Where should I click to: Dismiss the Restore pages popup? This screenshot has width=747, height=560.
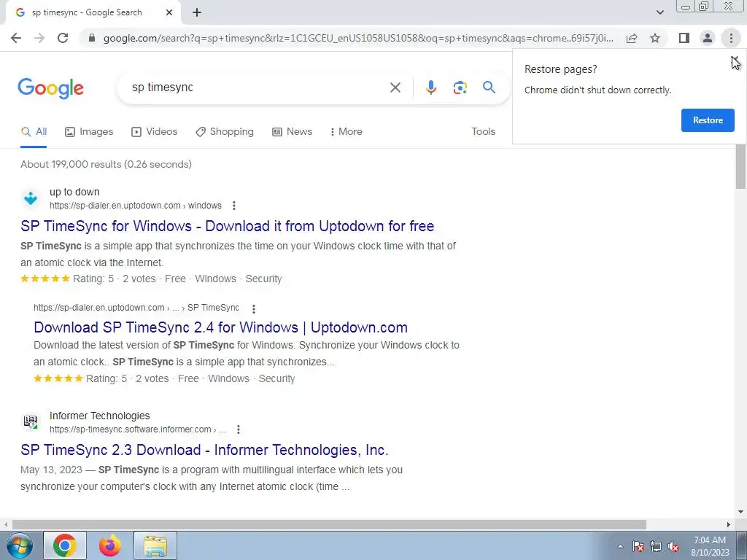(x=735, y=61)
